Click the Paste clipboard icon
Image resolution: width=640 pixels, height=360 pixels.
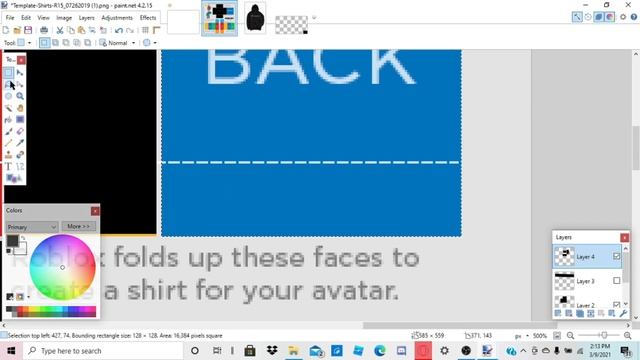pyautogui.click(x=81, y=30)
